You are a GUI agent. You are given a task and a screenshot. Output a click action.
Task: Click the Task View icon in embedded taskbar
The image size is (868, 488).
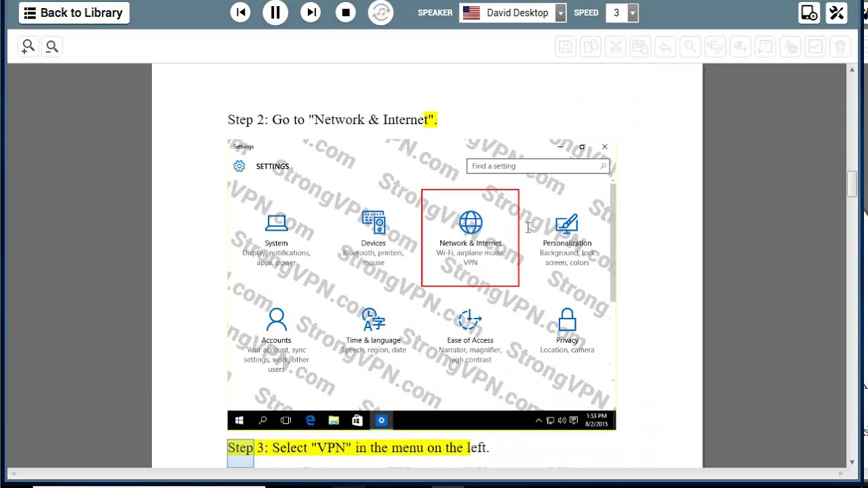[x=286, y=421]
